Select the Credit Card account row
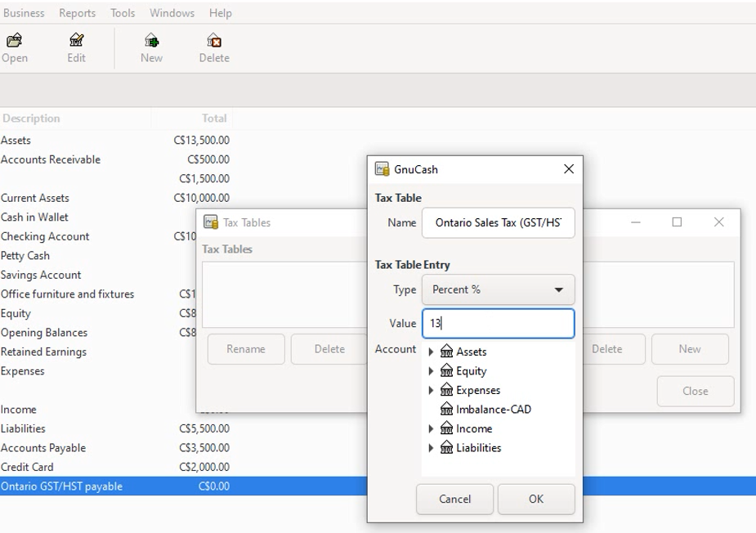 [27, 468]
